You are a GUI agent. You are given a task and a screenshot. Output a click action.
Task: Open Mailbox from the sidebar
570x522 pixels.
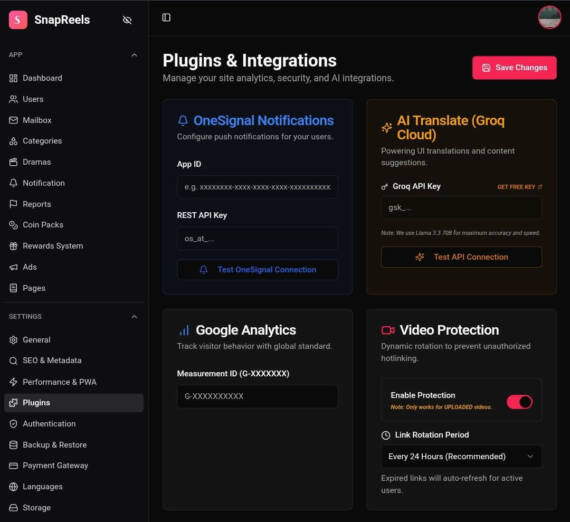point(74,120)
